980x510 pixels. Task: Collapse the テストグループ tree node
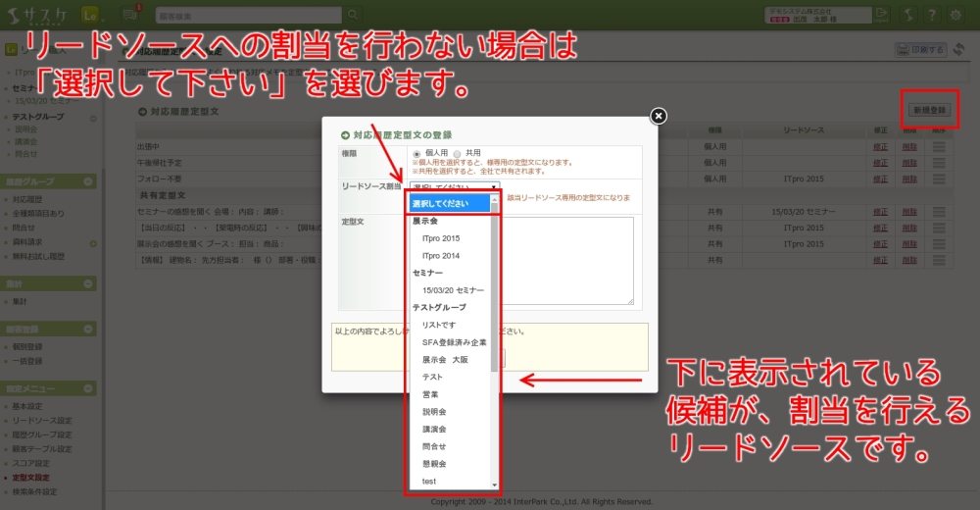(x=93, y=119)
